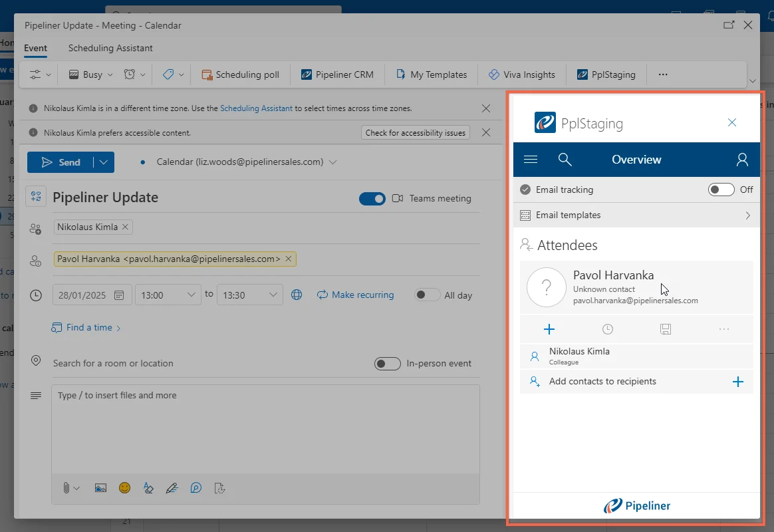The width and height of the screenshot is (774, 532).
Task: Dismiss the time zone notice
Action: (485, 108)
